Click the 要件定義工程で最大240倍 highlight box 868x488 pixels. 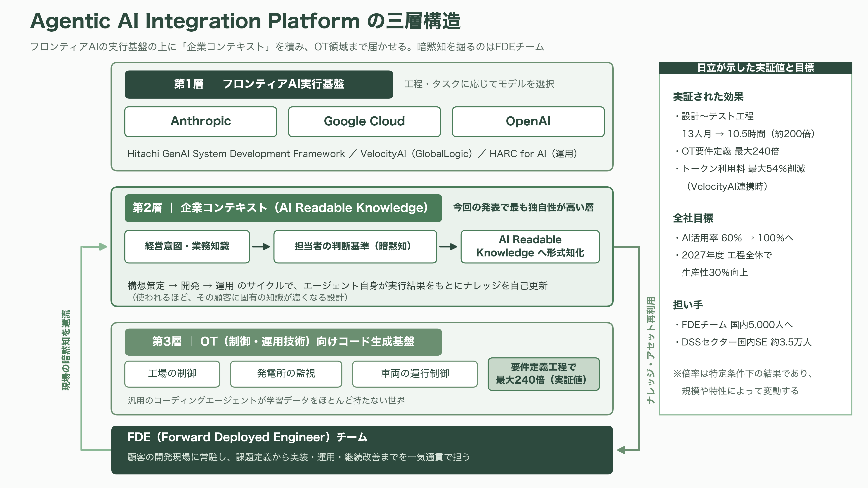543,374
